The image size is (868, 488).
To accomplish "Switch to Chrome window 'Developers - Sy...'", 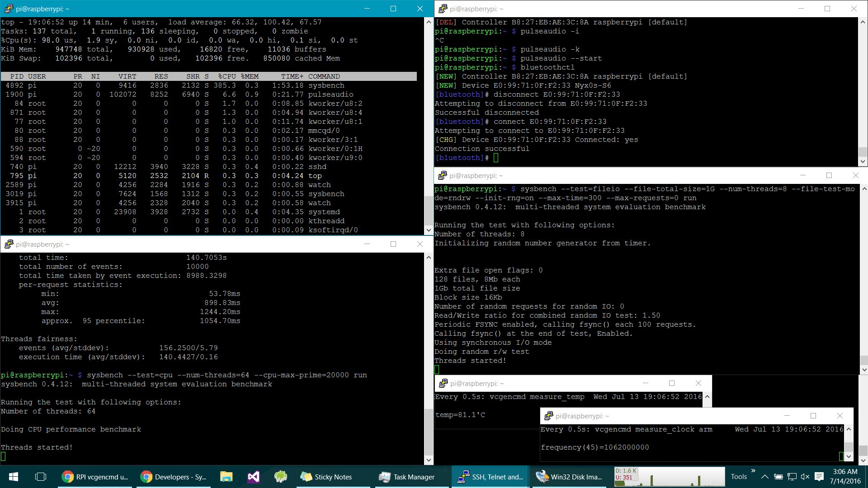I will click(x=174, y=477).
